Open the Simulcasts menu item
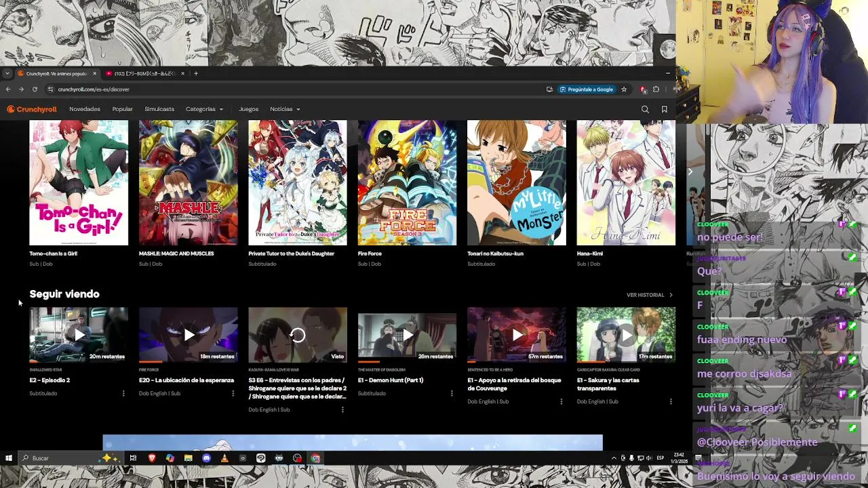Screen dimensions: 868x488 (159, 109)
